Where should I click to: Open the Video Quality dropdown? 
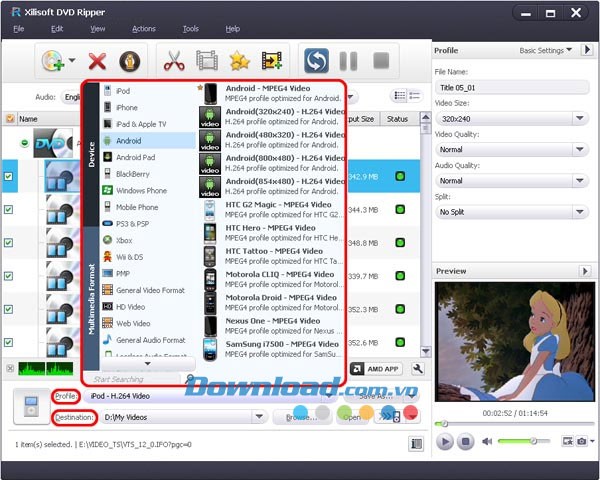(x=580, y=149)
